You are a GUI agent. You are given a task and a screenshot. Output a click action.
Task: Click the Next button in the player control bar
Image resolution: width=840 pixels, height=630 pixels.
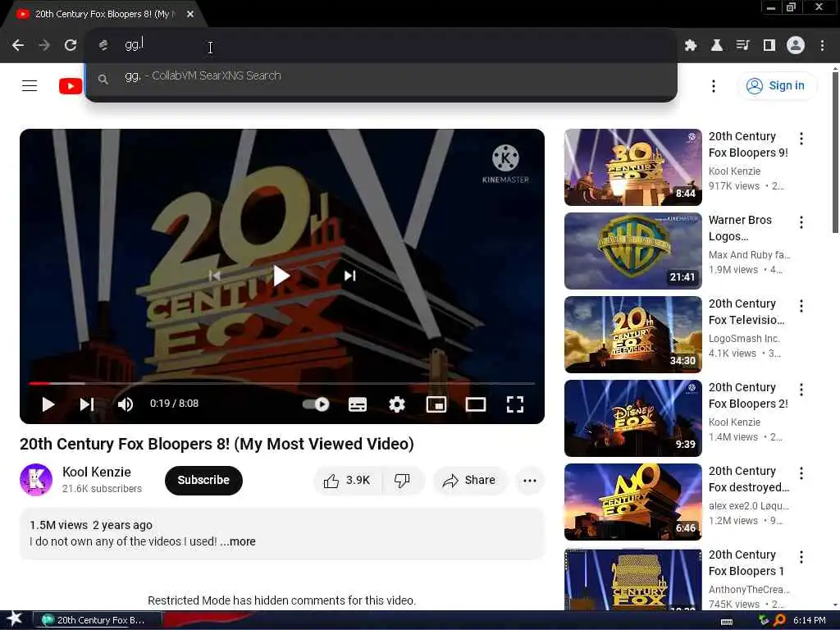coord(87,404)
